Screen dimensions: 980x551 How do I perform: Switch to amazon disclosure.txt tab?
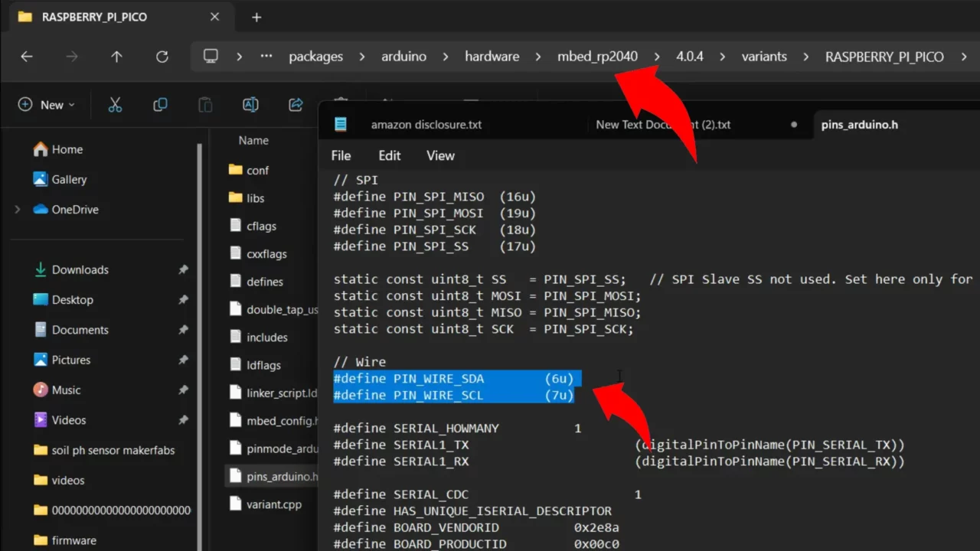426,125
